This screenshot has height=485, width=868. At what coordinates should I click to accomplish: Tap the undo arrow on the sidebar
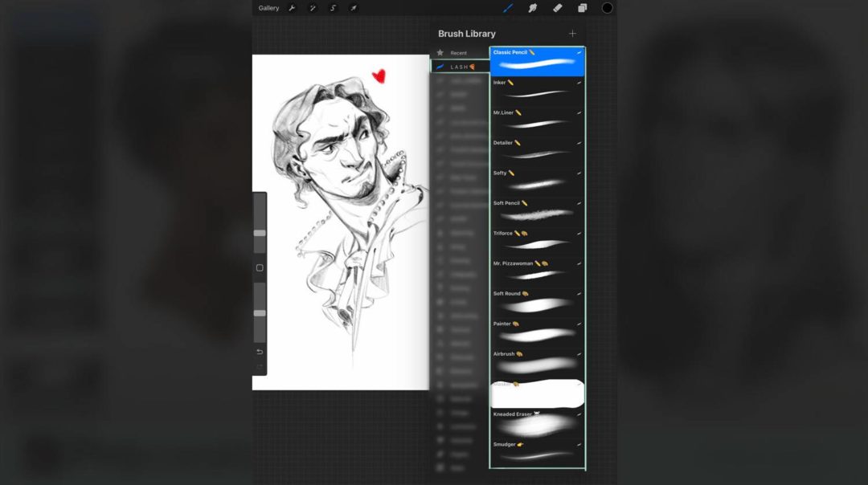(x=259, y=352)
